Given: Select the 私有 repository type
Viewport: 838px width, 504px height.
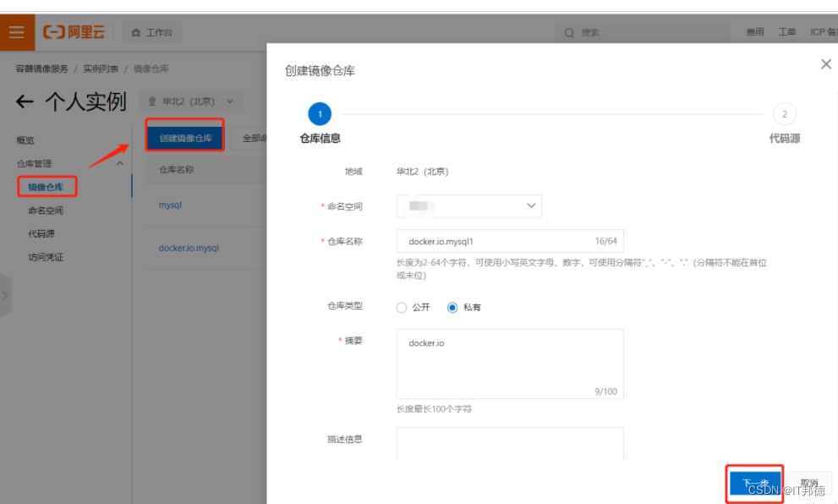Looking at the screenshot, I should [x=452, y=308].
